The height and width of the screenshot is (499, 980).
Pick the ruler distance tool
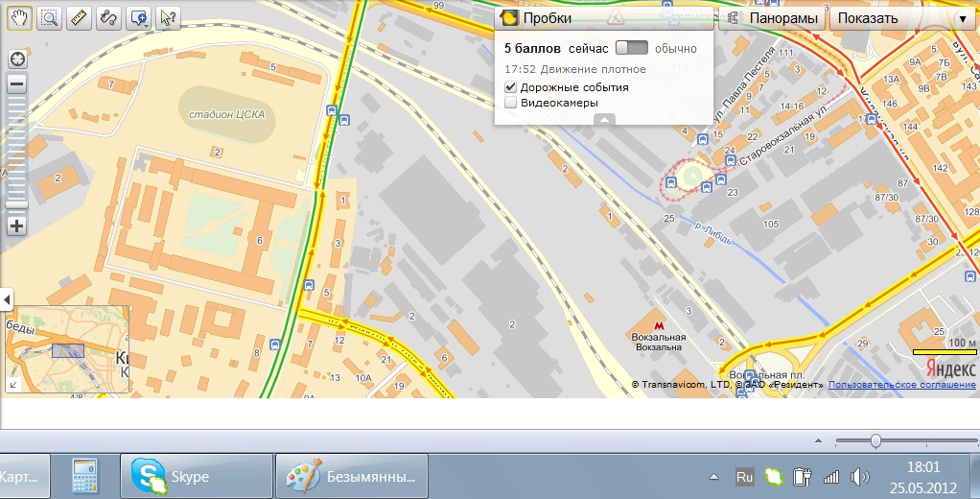click(x=79, y=17)
